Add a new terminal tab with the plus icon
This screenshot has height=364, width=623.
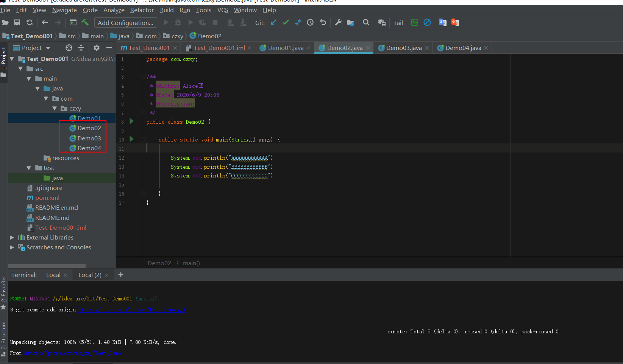pyautogui.click(x=121, y=275)
